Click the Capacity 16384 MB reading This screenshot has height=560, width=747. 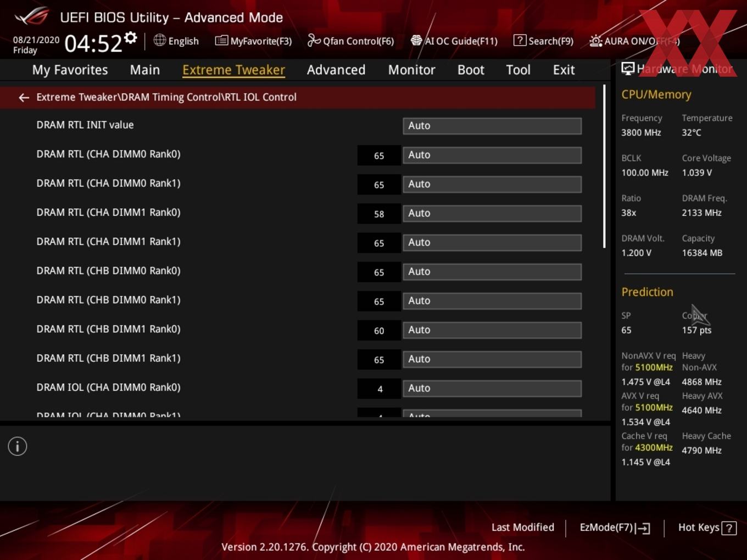702,253
